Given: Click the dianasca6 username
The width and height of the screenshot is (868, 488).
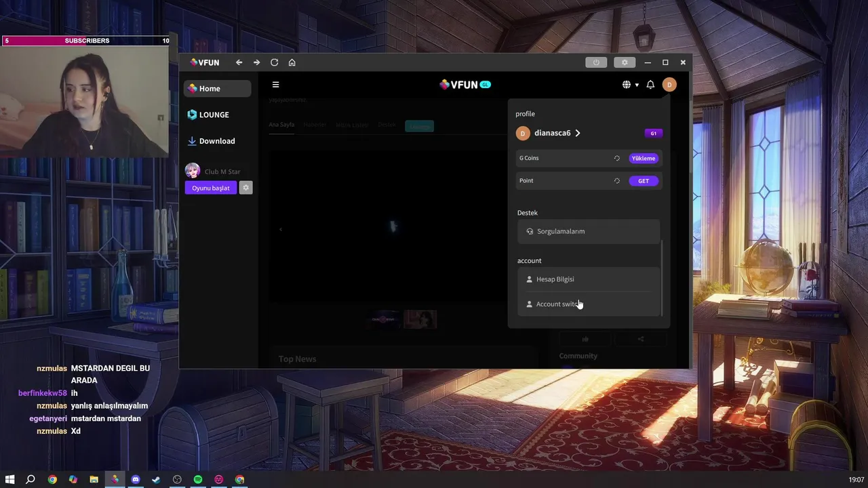Looking at the screenshot, I should 552,133.
